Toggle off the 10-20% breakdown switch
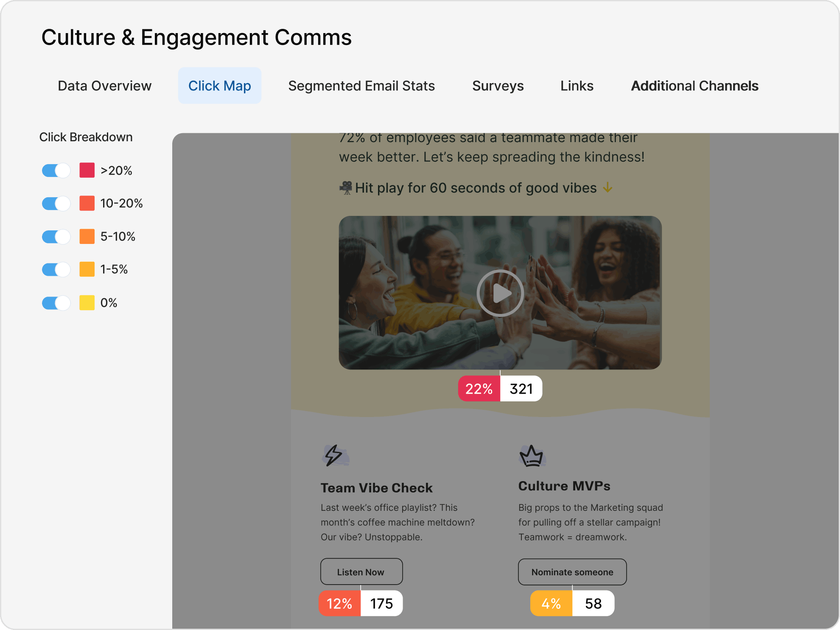 click(56, 203)
